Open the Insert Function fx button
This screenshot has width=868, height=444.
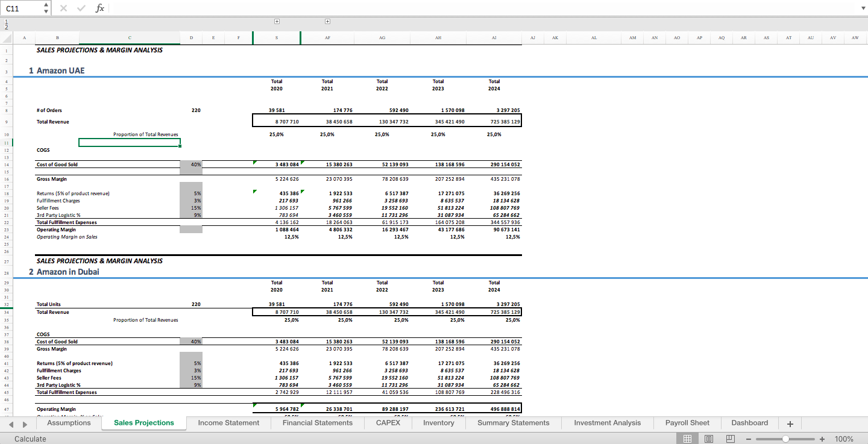click(100, 8)
